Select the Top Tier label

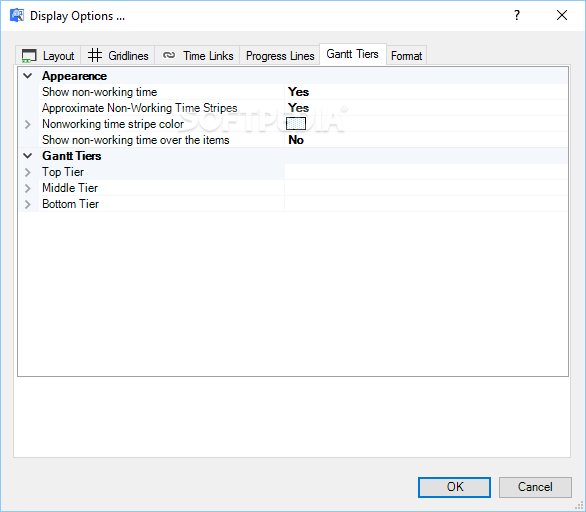63,172
